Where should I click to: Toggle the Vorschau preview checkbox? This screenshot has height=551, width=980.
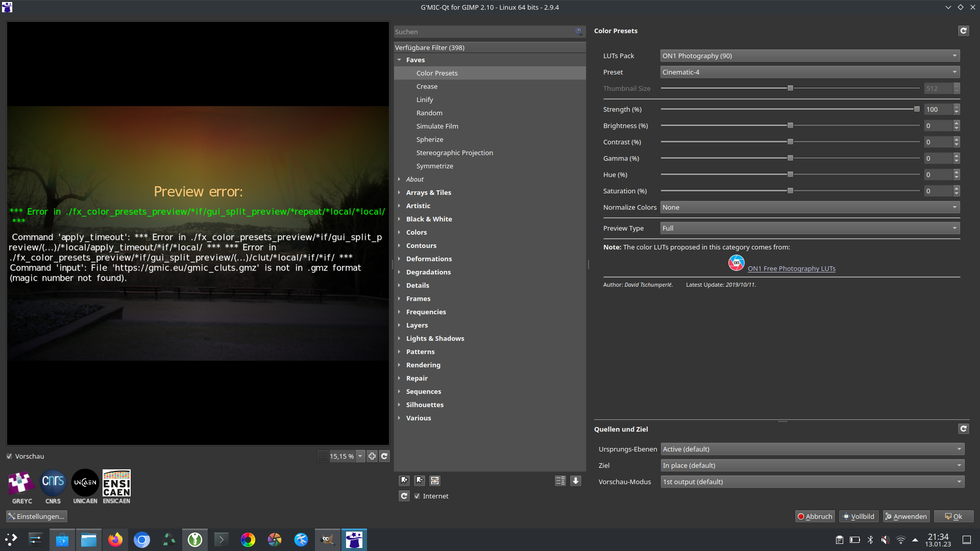tap(9, 456)
